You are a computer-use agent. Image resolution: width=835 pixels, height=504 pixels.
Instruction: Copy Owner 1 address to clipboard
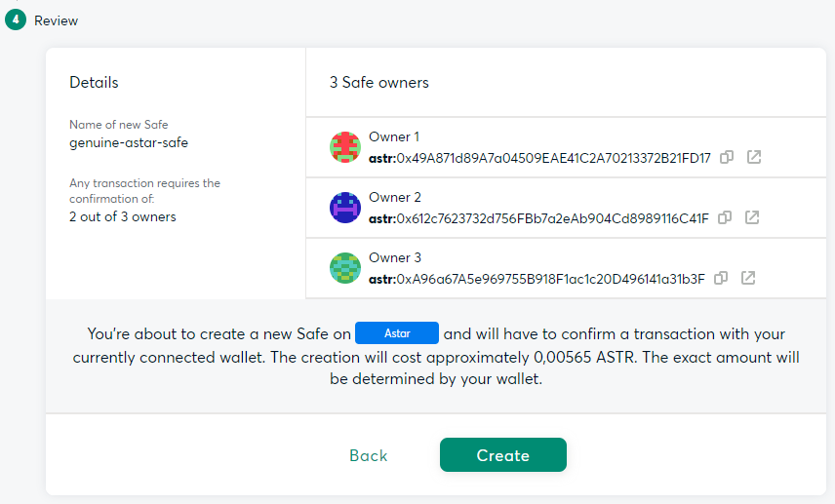pyautogui.click(x=727, y=157)
